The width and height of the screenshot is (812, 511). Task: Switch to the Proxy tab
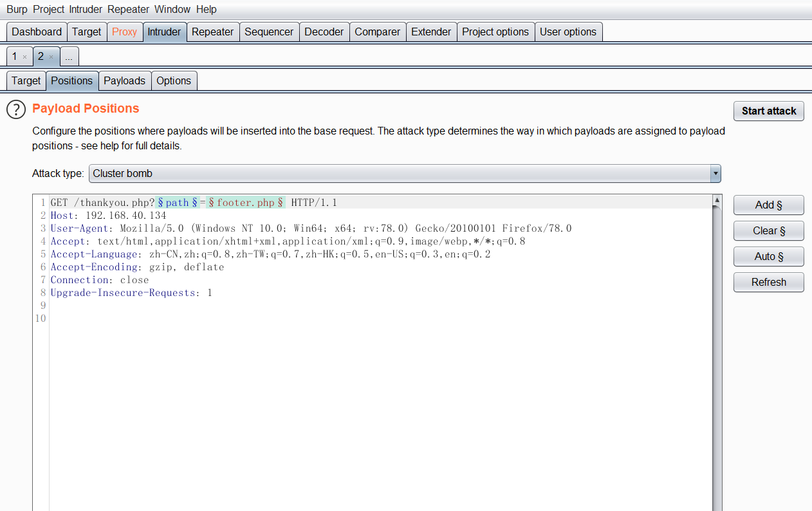(124, 32)
